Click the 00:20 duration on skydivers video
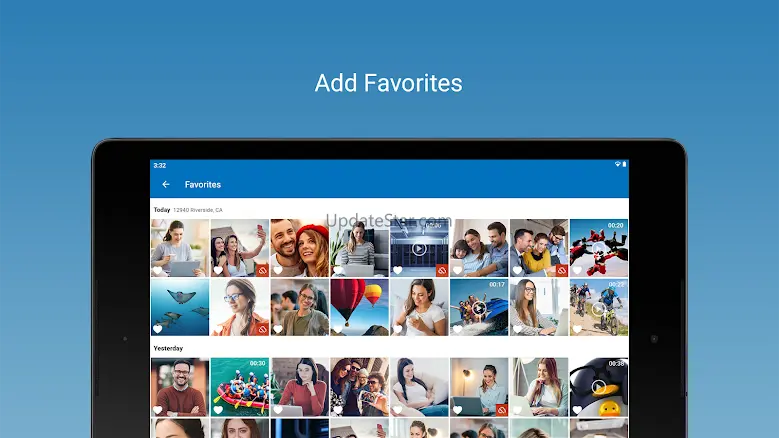This screenshot has height=438, width=779. coord(616,225)
